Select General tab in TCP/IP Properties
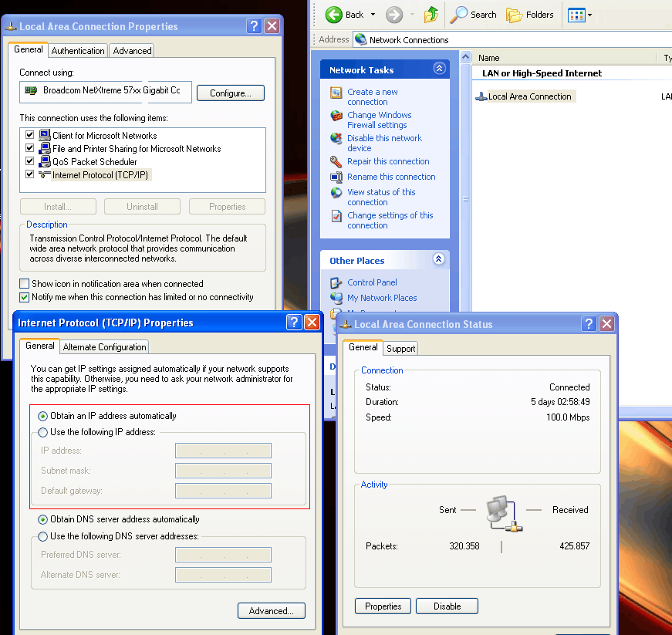Viewport: 672px width, 635px height. click(x=40, y=346)
